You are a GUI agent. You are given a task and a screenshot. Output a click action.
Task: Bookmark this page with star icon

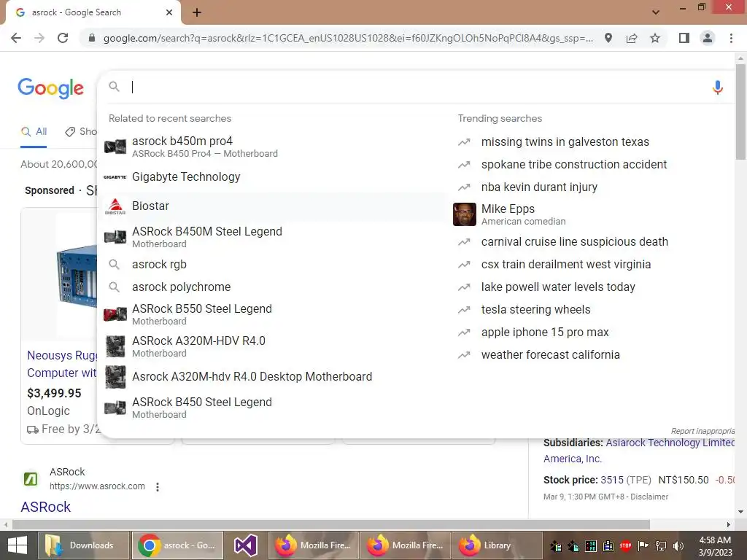coord(655,38)
